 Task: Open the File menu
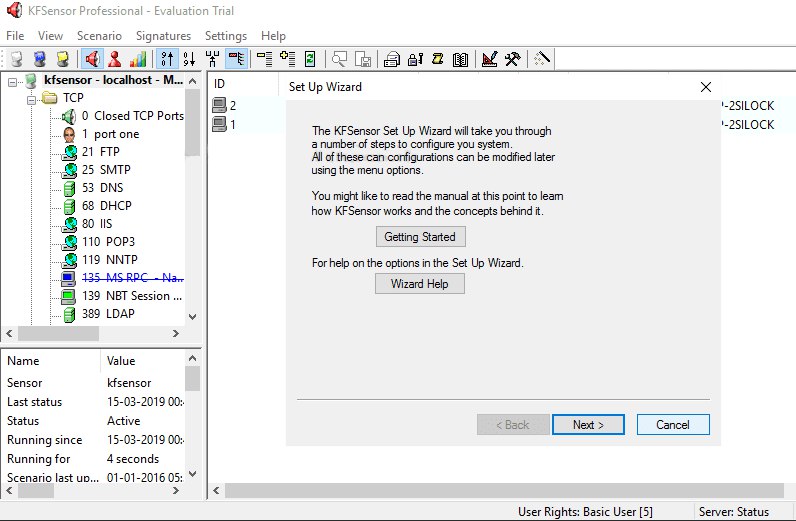[x=15, y=36]
